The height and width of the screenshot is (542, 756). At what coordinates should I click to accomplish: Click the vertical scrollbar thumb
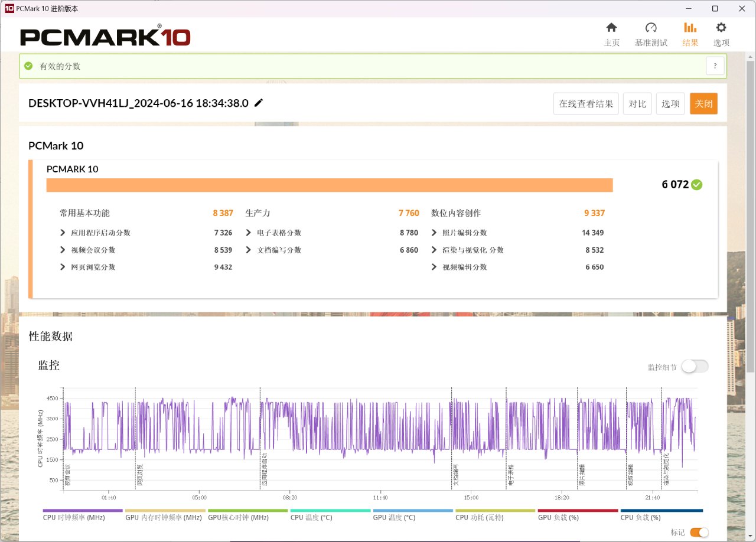click(751, 216)
